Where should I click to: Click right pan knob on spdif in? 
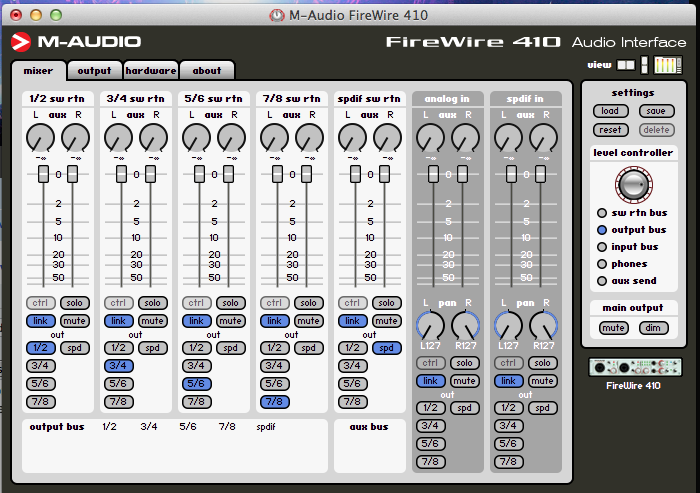point(544,324)
